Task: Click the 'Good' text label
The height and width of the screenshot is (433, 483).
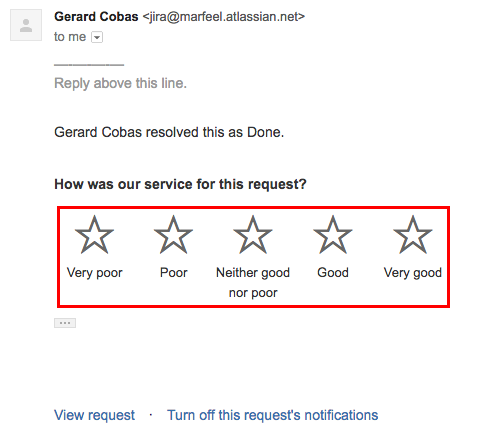Action: pyautogui.click(x=333, y=273)
